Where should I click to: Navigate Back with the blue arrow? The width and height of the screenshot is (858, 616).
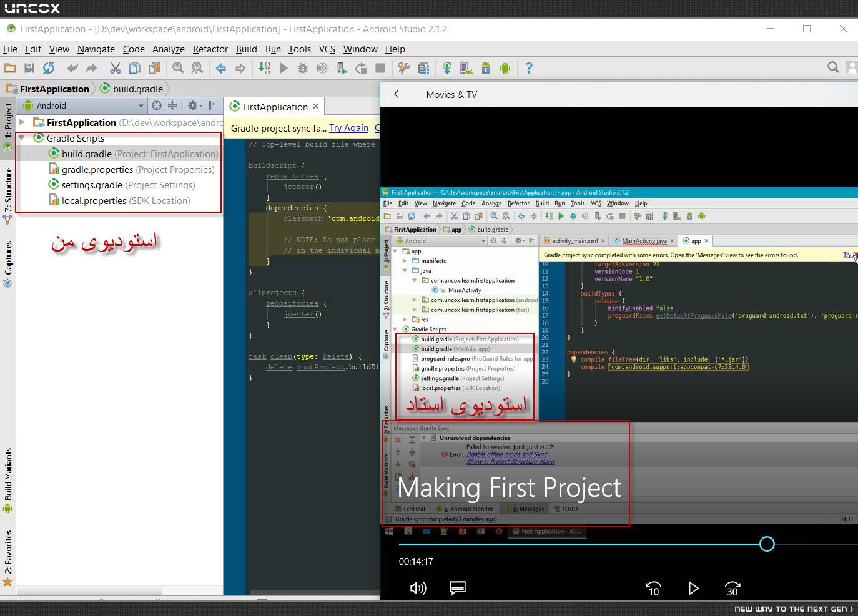(x=221, y=68)
